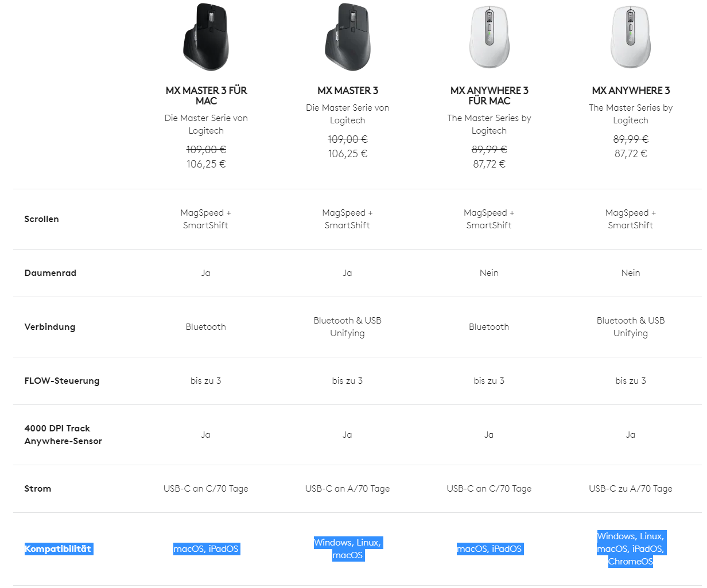Screen dimensions: 707x588
Task: Follow the MX ANYWHERE 3 FÜR MAC heading
Action: (489, 95)
